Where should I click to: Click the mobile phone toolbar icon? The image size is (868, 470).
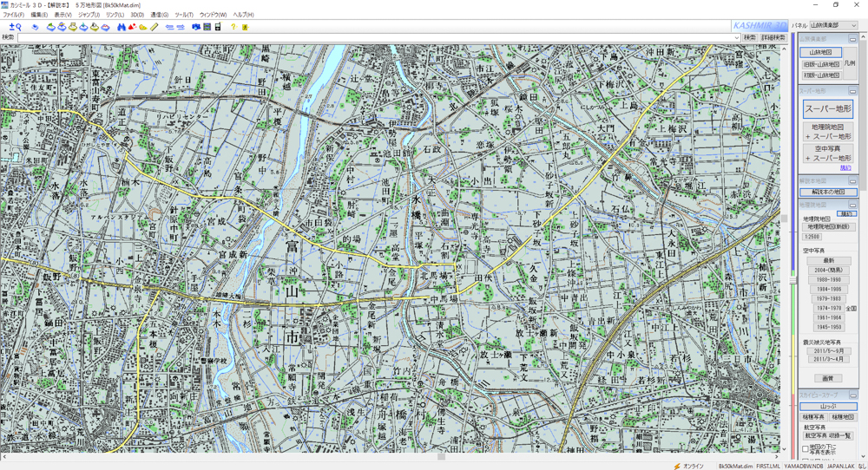tap(218, 27)
